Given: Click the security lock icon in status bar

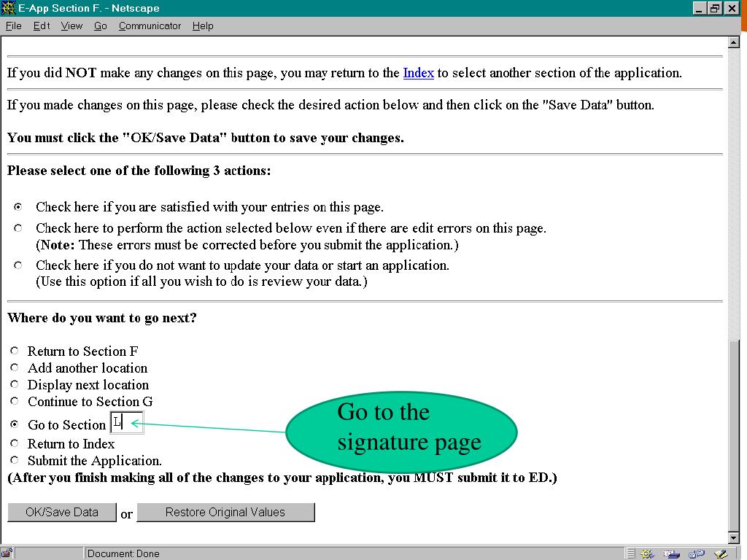Looking at the screenshot, I should [7, 553].
